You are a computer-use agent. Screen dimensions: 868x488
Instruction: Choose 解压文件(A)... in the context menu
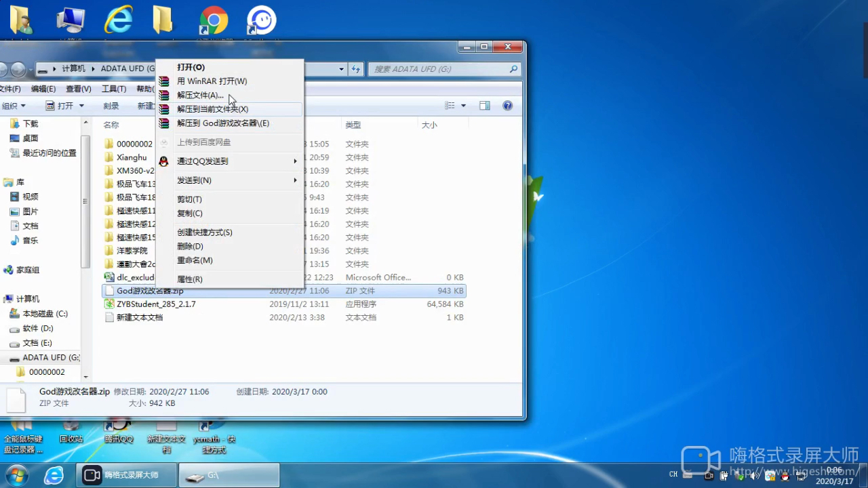[230, 95]
